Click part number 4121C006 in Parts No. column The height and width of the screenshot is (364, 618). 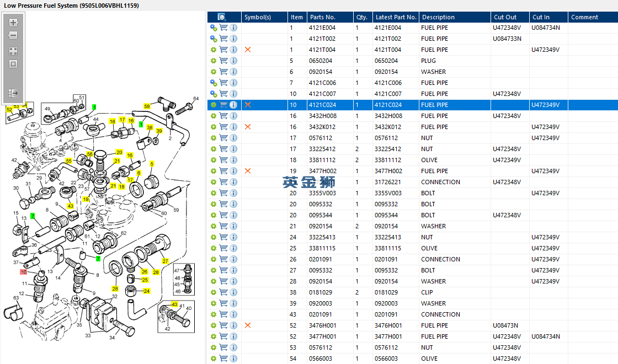tap(322, 83)
